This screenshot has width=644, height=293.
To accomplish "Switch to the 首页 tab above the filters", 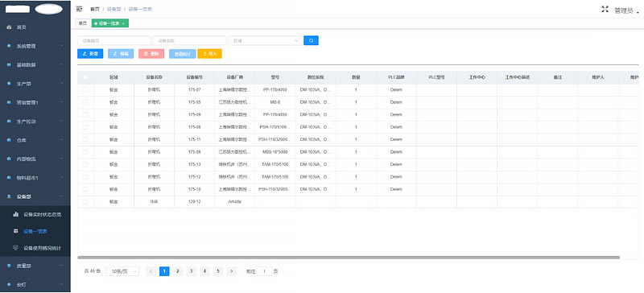I will (83, 23).
